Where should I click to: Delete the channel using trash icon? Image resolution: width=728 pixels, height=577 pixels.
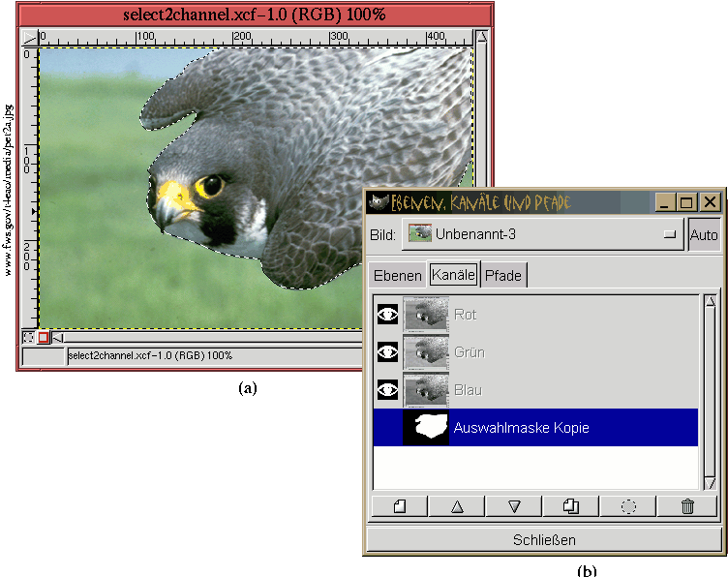686,506
